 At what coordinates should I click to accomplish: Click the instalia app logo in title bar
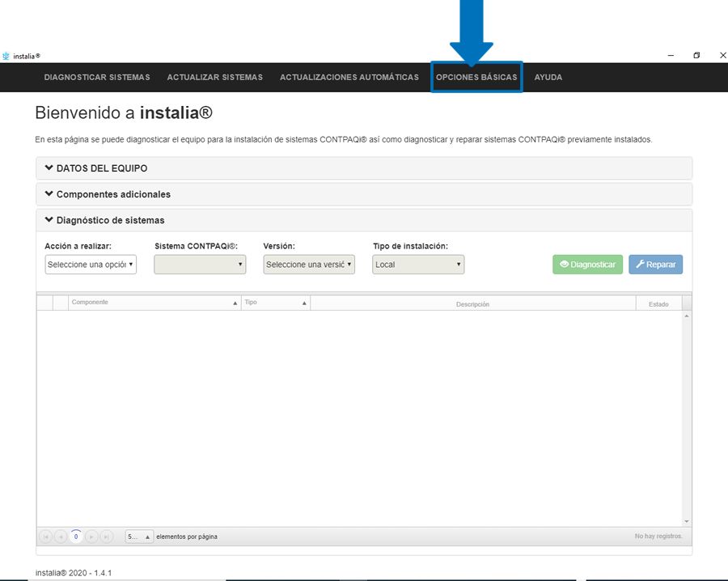[6, 56]
